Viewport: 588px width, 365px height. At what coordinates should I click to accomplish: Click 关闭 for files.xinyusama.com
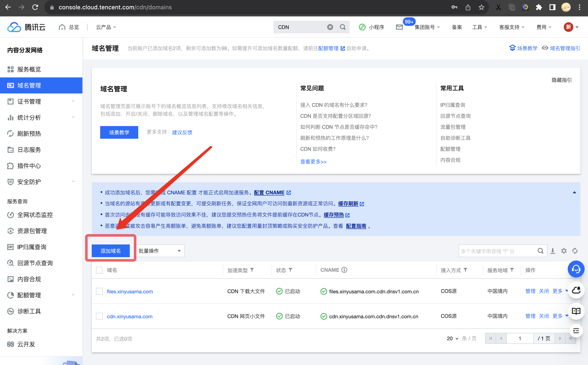point(544,291)
